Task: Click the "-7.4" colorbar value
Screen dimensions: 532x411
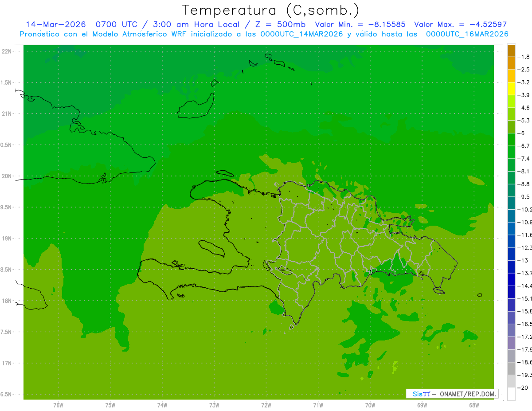Action: click(x=524, y=158)
